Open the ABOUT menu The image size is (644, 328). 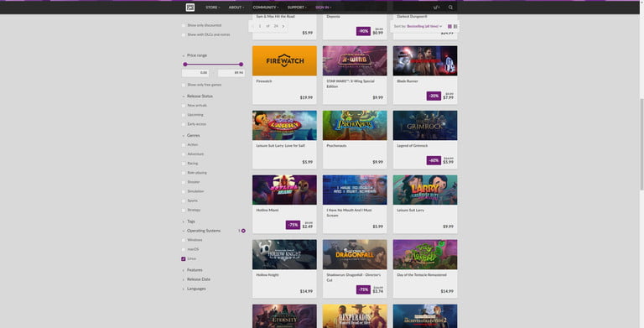pyautogui.click(x=236, y=8)
